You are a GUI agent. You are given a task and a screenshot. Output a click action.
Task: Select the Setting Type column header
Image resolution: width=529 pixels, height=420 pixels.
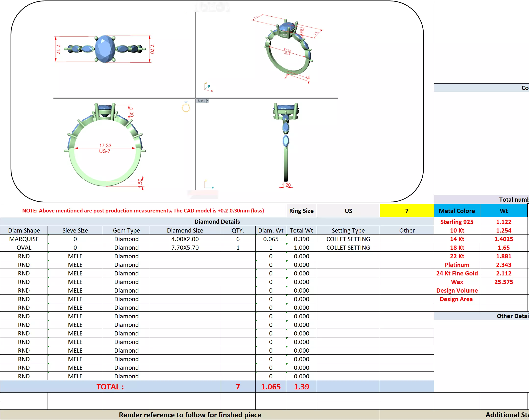pyautogui.click(x=348, y=230)
